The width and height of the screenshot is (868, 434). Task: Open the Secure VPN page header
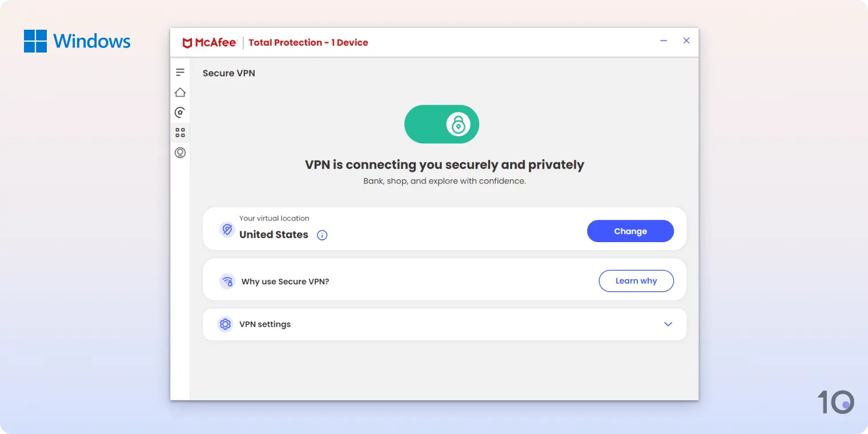(x=228, y=73)
